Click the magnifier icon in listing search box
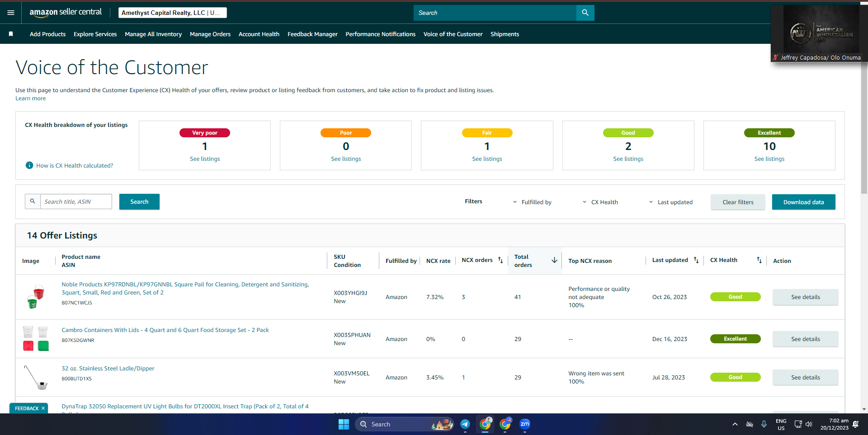 point(33,201)
